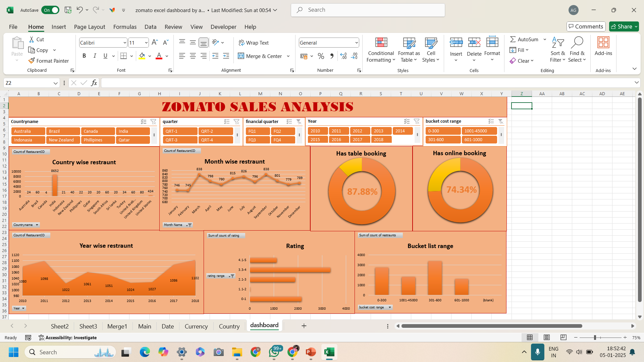The width and height of the screenshot is (644, 362).
Task: Click the Share button
Action: pos(624,26)
